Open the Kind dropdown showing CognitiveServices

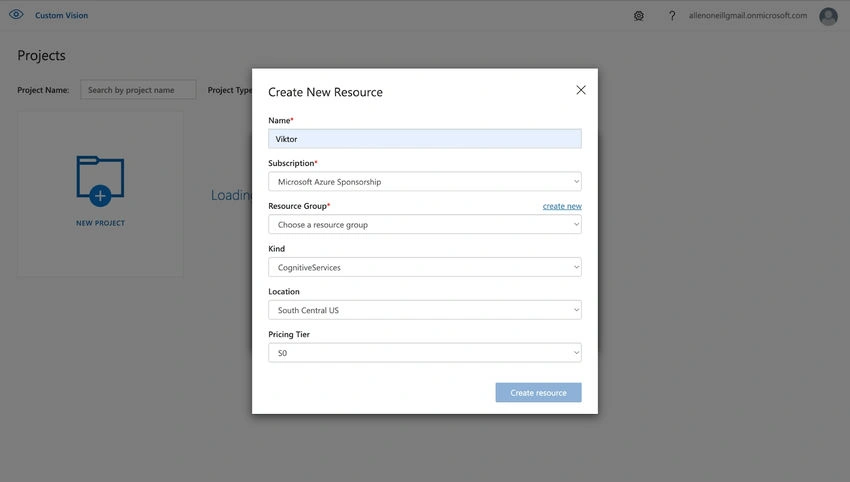(x=424, y=267)
